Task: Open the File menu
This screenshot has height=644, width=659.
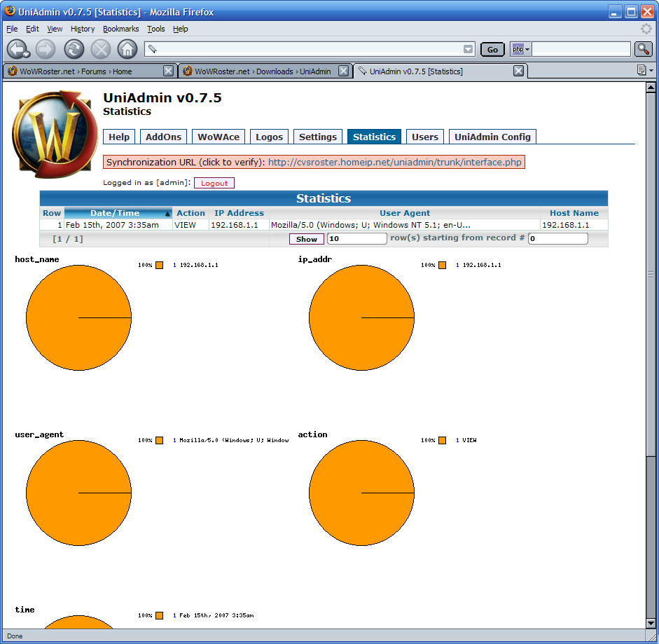Action: click(x=12, y=29)
